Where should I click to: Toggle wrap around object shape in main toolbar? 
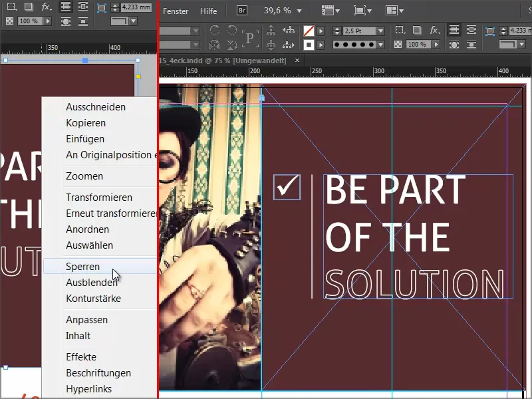(454, 45)
